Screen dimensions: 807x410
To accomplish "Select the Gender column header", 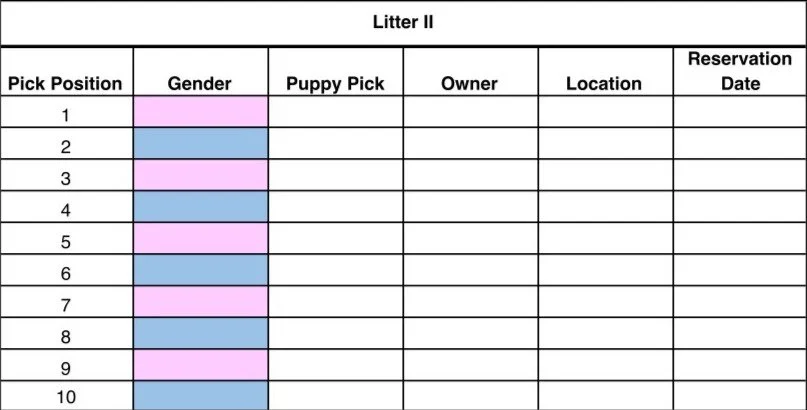I will (201, 72).
